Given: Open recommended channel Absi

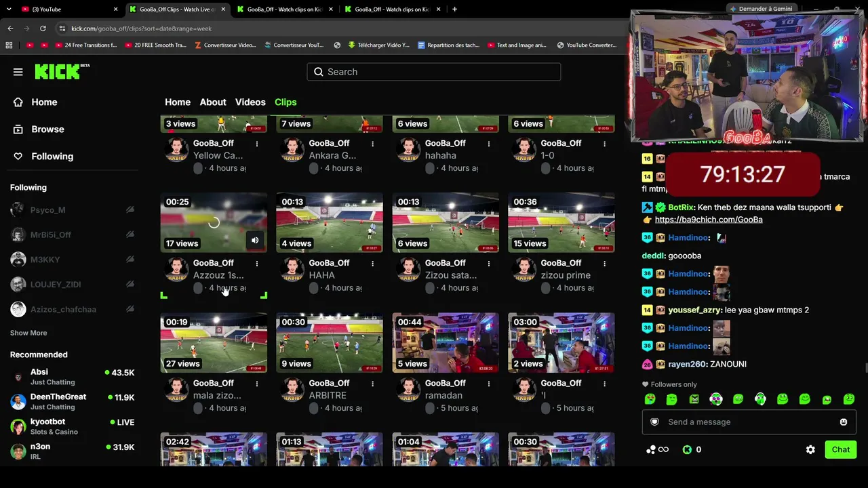Looking at the screenshot, I should [73, 377].
